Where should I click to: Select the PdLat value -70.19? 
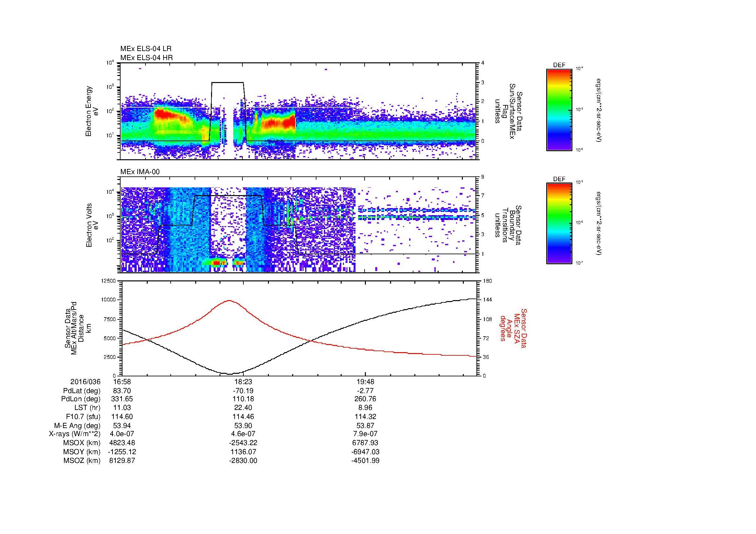(243, 391)
